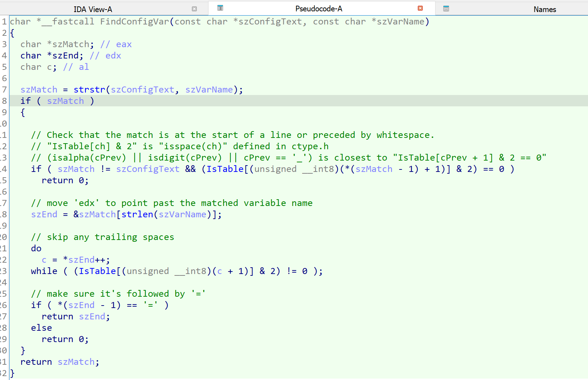This screenshot has width=588, height=380.
Task: Click the 'isspace(ch)' comment line
Action: point(180,146)
